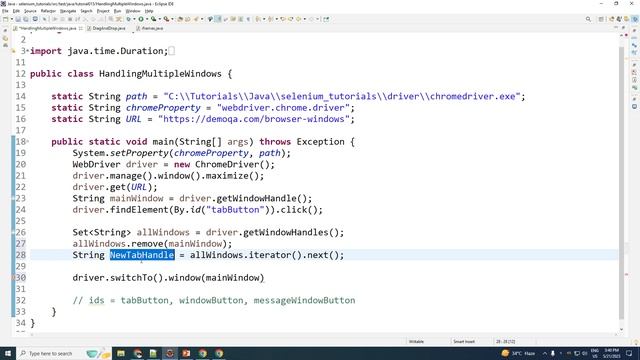The width and height of the screenshot is (640, 360).
Task: Select the Java perspective icon
Action: click(635, 19)
